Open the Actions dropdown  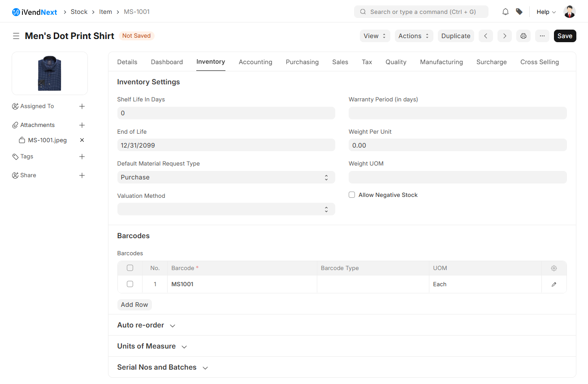click(x=414, y=36)
